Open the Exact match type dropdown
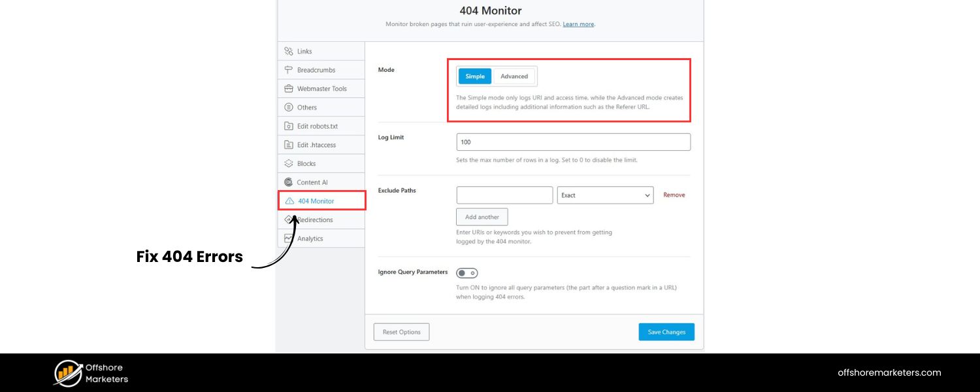 click(x=604, y=195)
